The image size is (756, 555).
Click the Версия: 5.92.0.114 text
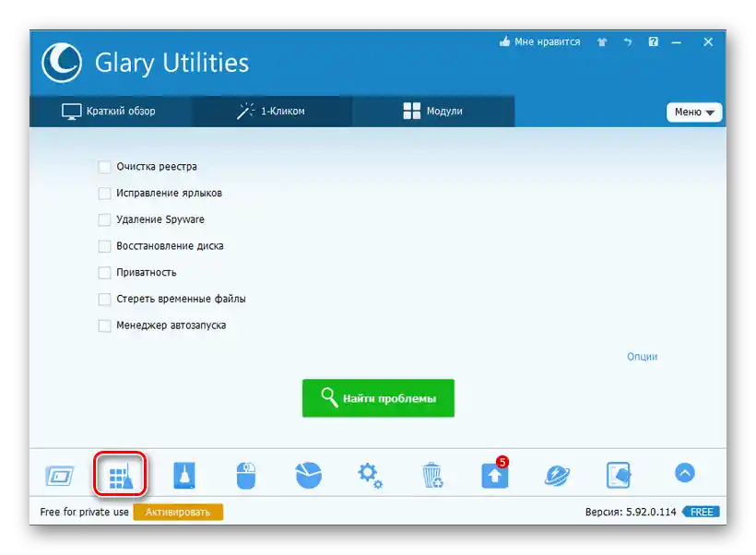click(x=631, y=512)
